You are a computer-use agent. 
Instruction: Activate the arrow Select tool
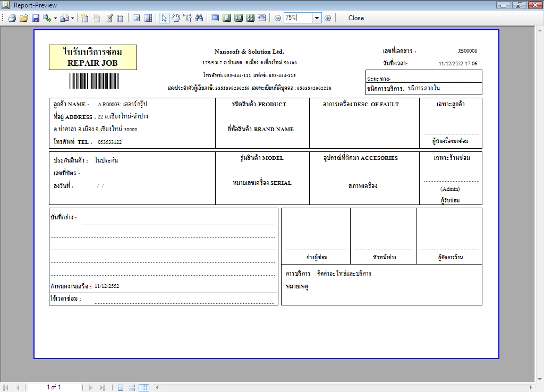click(164, 18)
